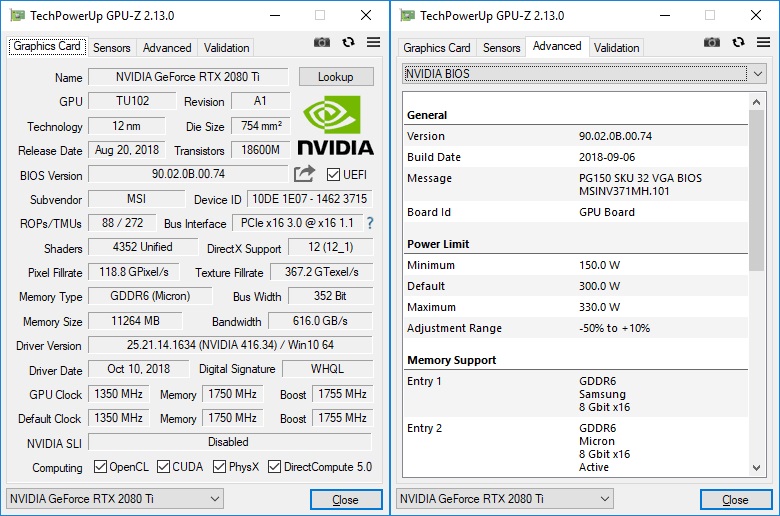Click the Die Size field 754 mm²
Image resolution: width=780 pixels, height=516 pixels.
click(261, 126)
